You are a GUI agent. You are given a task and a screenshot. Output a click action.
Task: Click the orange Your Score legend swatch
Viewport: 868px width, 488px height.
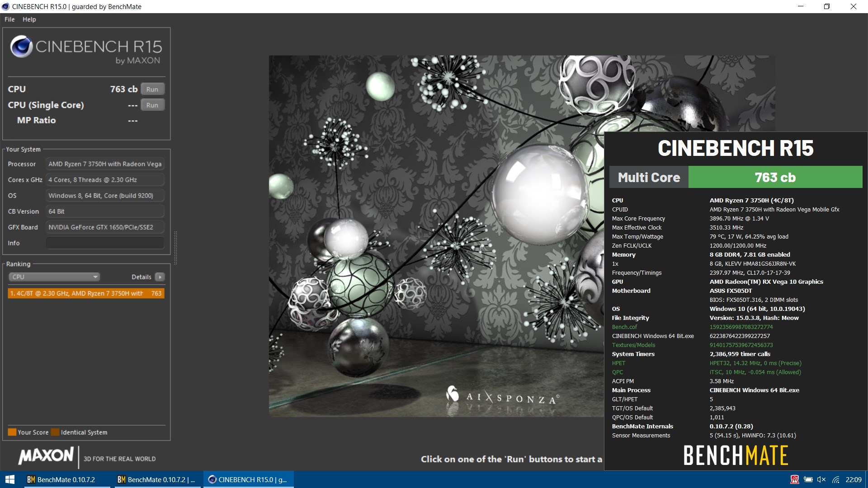(12, 432)
